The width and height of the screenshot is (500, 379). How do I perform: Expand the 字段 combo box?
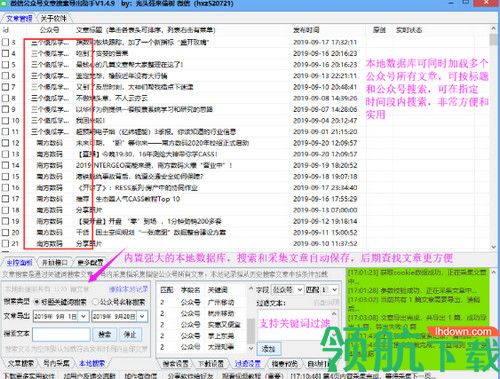(300, 290)
